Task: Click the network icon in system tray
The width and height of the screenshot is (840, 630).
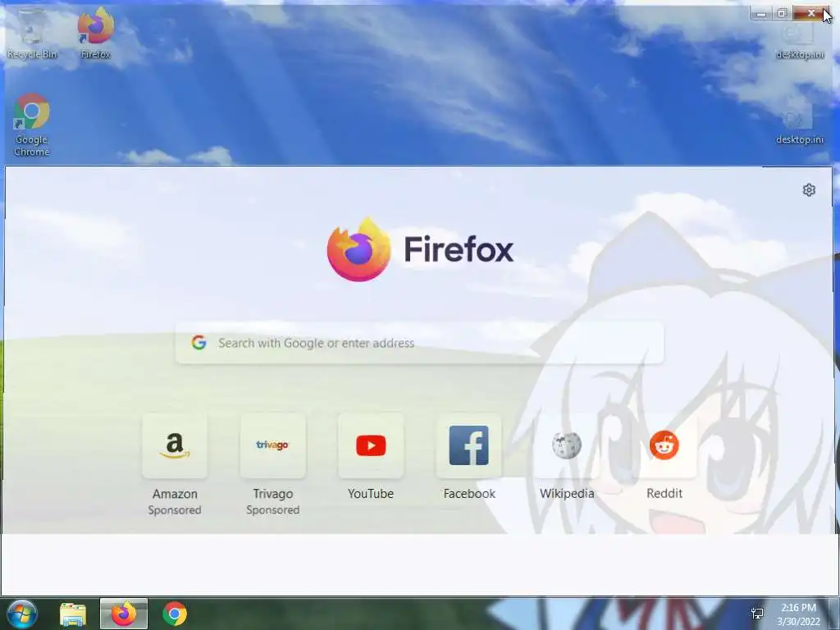Action: pyautogui.click(x=757, y=614)
